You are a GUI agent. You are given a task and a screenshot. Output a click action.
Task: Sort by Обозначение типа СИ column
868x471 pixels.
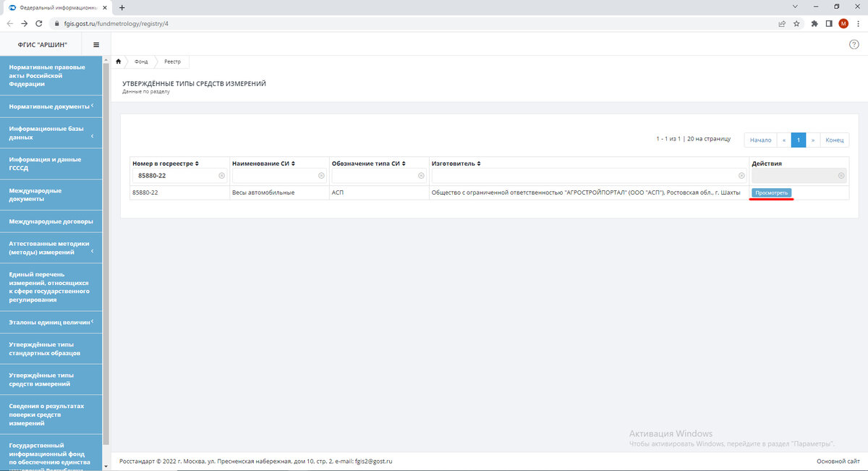pyautogui.click(x=404, y=164)
